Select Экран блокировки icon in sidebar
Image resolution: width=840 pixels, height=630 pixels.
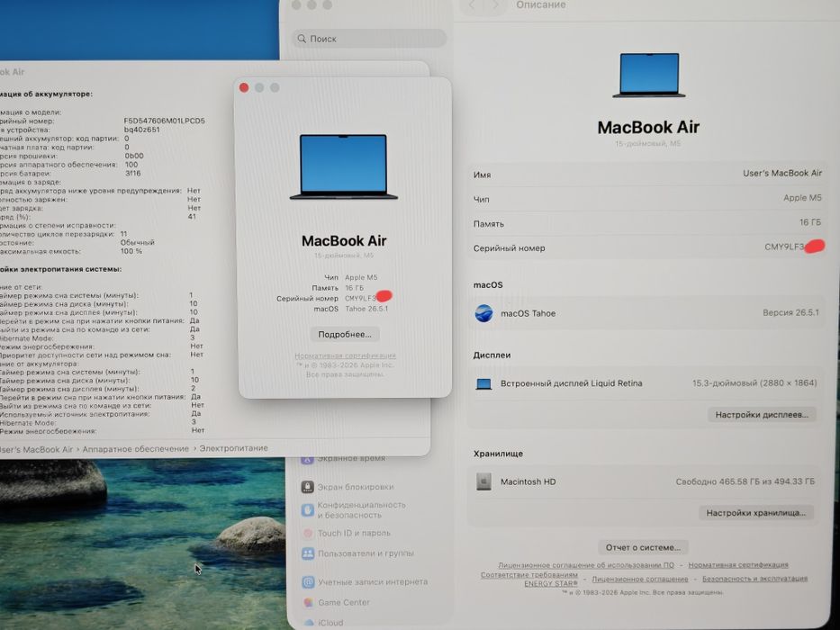pyautogui.click(x=308, y=486)
